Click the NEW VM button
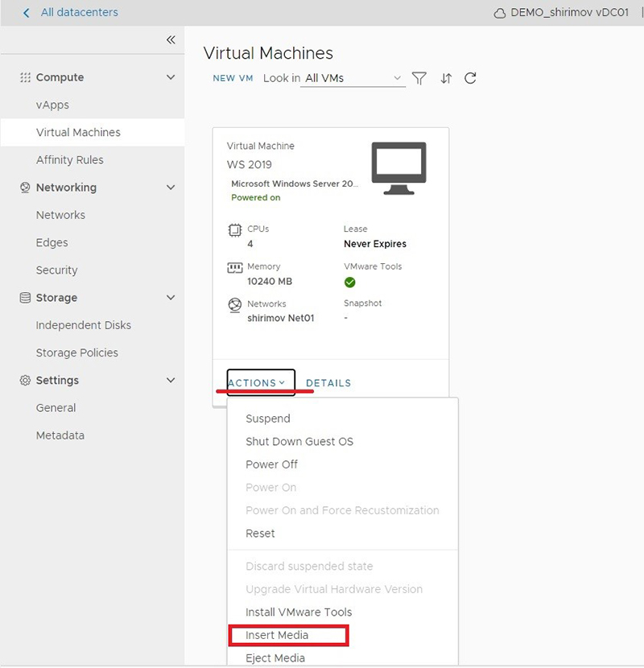Screen dimensions: 644x668 coord(233,78)
